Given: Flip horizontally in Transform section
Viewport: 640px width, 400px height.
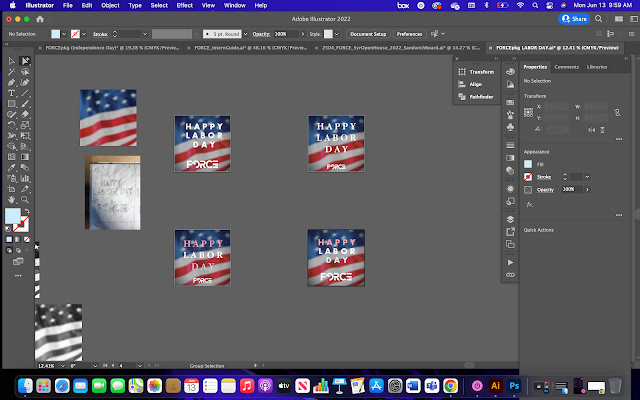Looking at the screenshot, I should [x=591, y=130].
